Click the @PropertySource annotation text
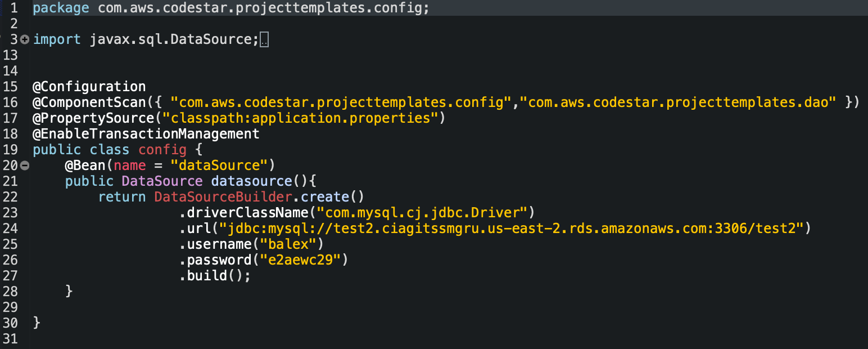 (x=93, y=118)
